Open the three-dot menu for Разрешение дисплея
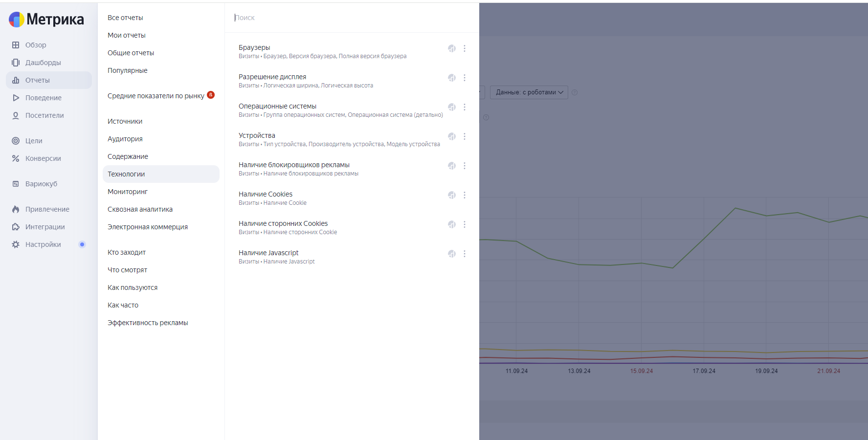Viewport: 868px width, 440px height. [x=465, y=78]
